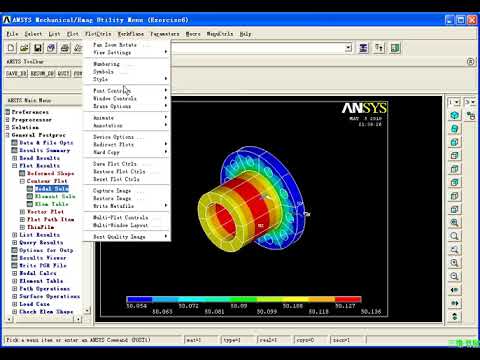The height and width of the screenshot is (360, 480).
Task: Expand the Path Operations node
Action: pyautogui.click(x=15, y=289)
